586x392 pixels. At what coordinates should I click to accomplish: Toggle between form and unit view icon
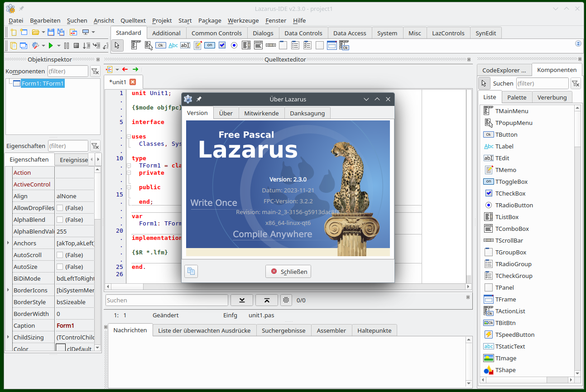pyautogui.click(x=73, y=32)
